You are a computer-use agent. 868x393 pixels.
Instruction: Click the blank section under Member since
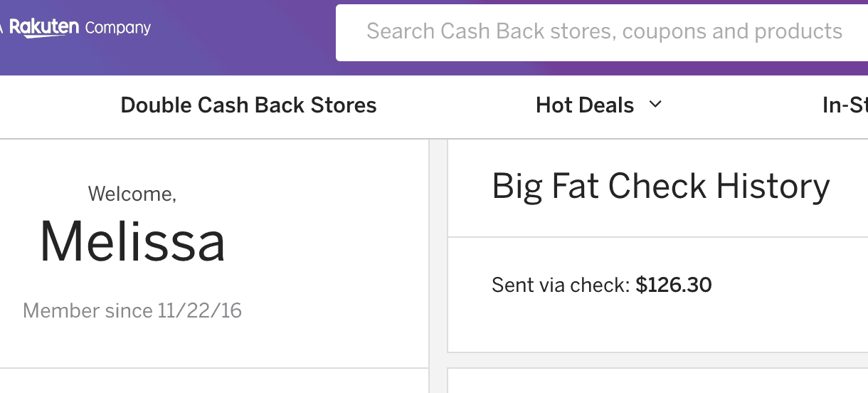[x=213, y=381]
